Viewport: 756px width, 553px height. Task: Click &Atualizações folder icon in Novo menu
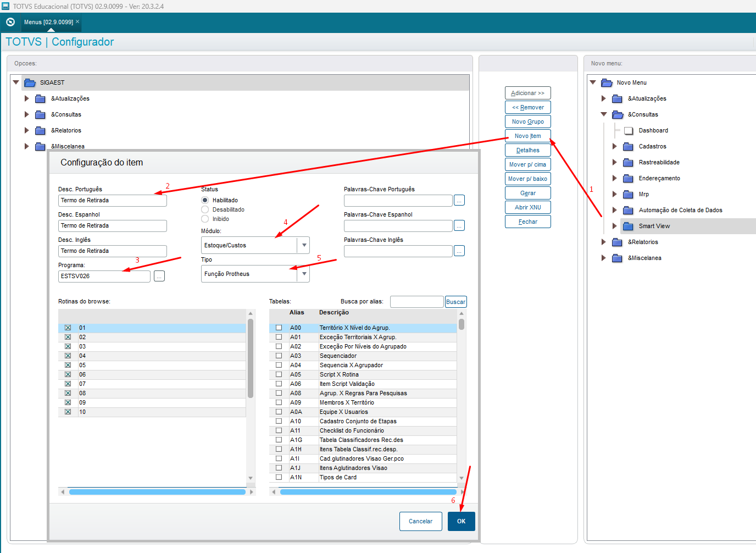(618, 98)
